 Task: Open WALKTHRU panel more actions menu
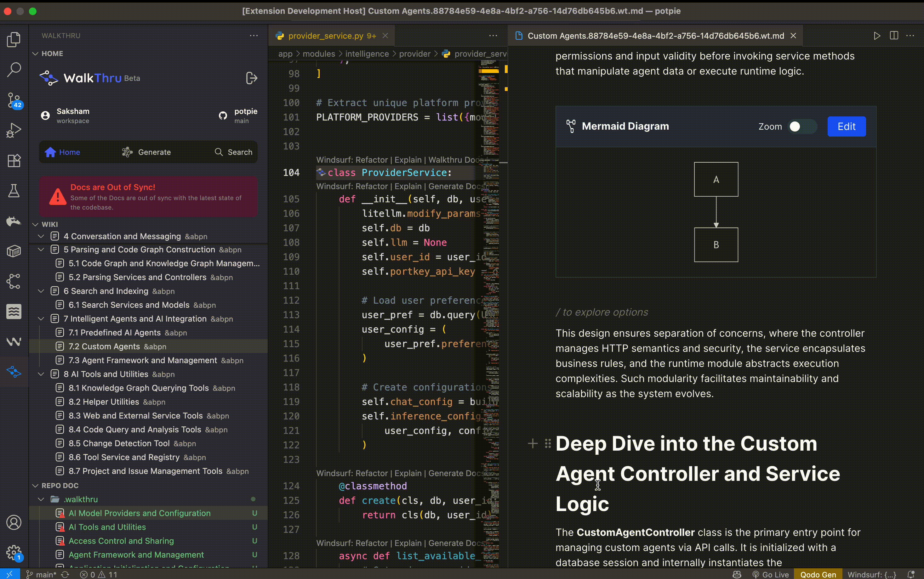(x=254, y=36)
